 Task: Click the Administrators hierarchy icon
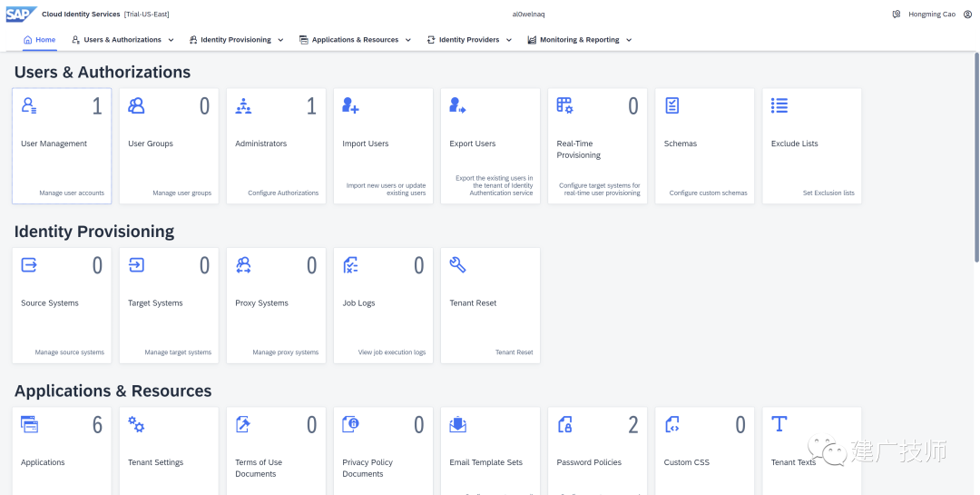243,105
